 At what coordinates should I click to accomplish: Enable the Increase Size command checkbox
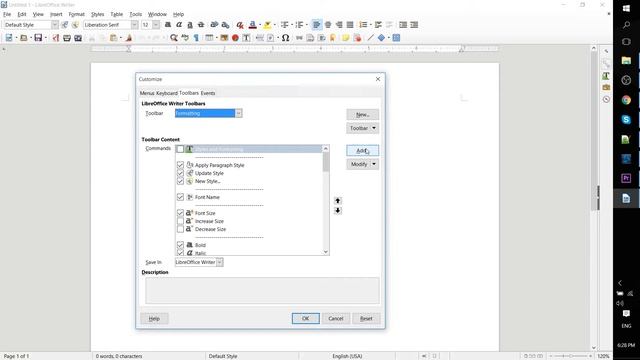tap(180, 221)
